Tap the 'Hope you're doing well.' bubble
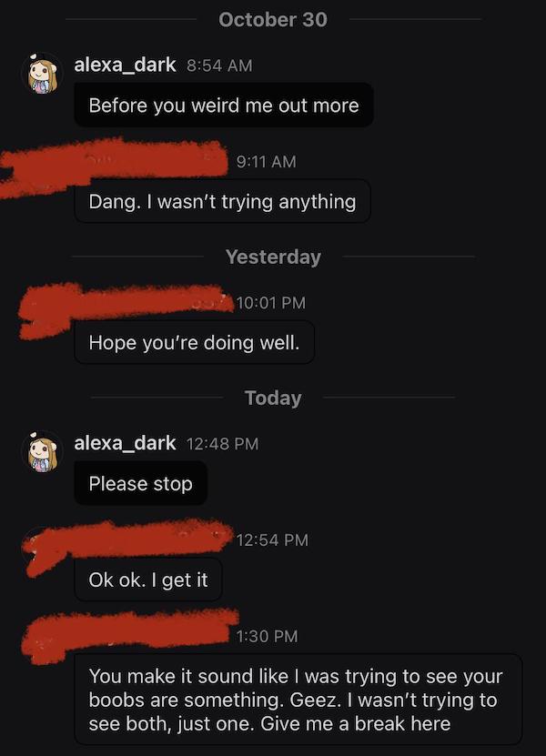The width and height of the screenshot is (546, 756). (x=194, y=343)
